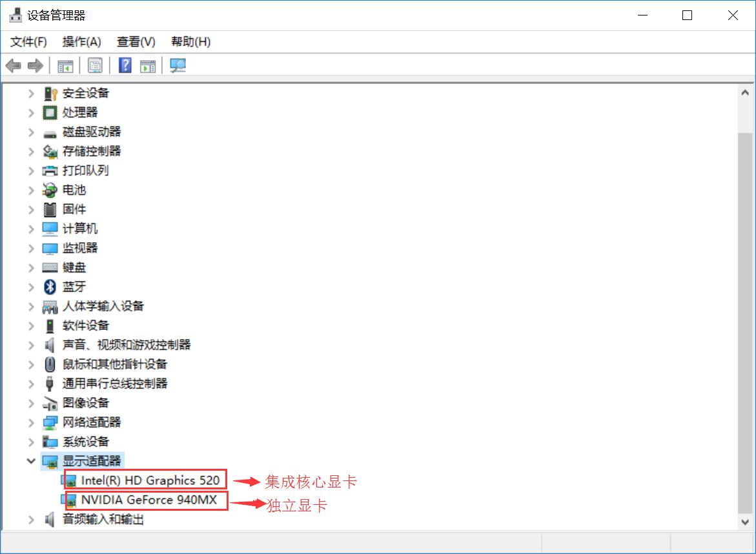Click the Show/Hide action pane toolbar icon
The image size is (756, 554).
tap(146, 65)
